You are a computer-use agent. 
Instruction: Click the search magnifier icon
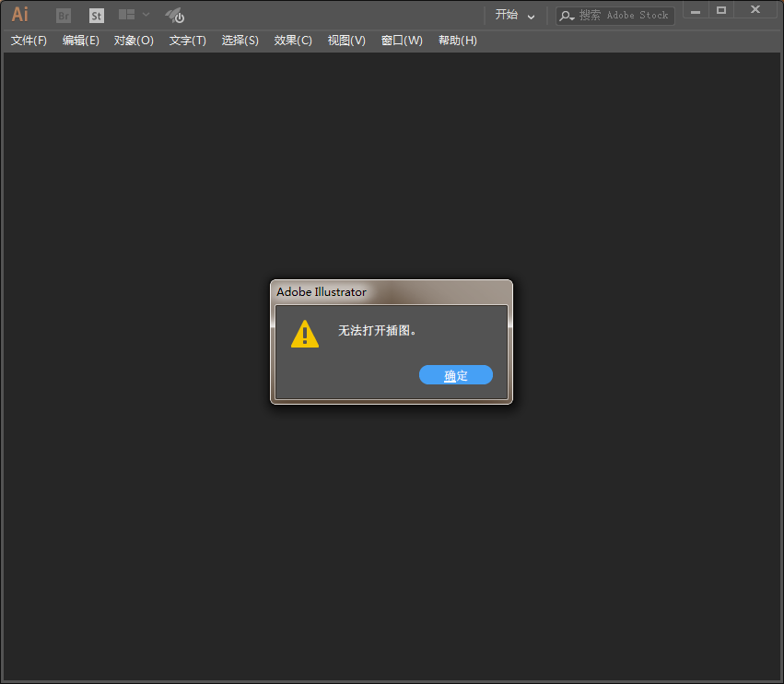pos(566,16)
